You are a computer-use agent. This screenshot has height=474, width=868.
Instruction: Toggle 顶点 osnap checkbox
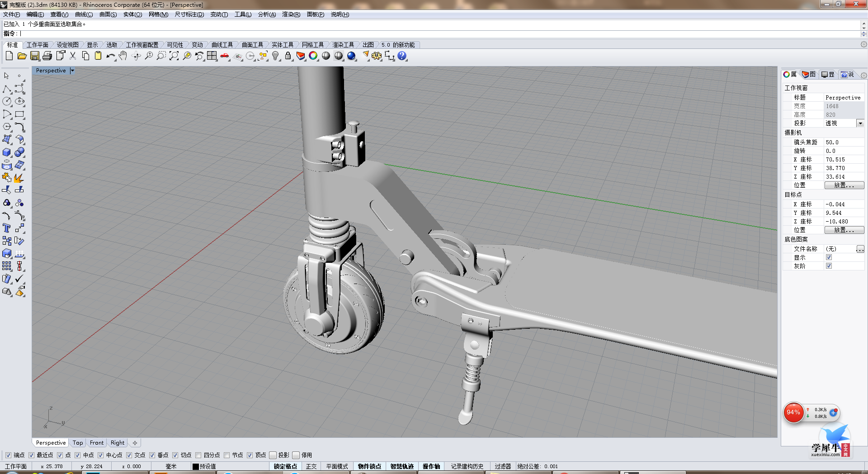tap(250, 455)
